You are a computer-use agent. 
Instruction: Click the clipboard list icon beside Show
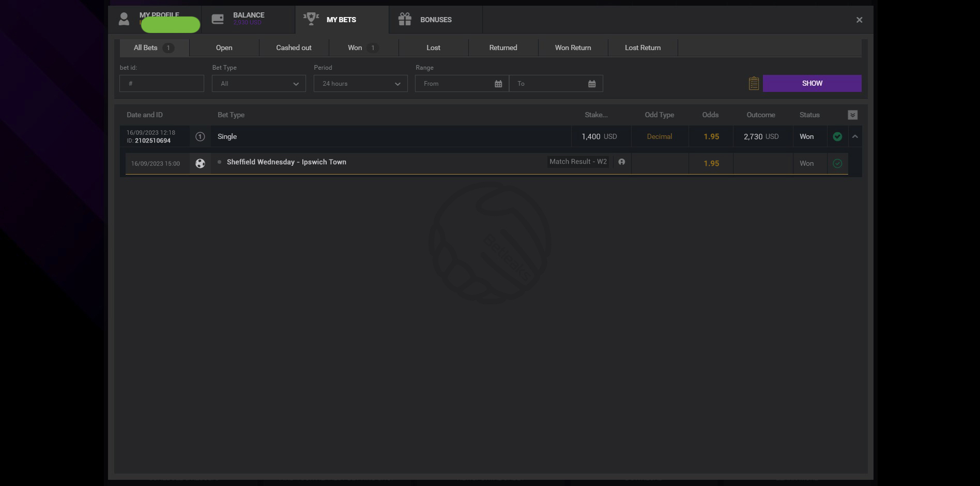click(754, 83)
